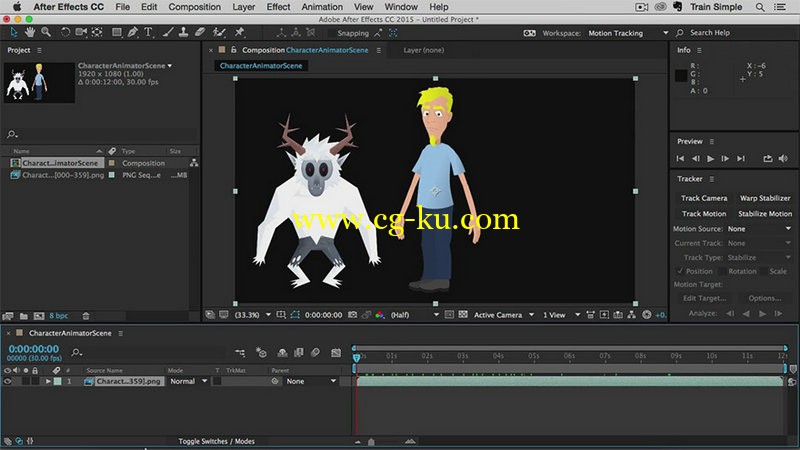Select the Puppet Pin tool
This screenshot has width=800, height=450.
pyautogui.click(x=239, y=32)
